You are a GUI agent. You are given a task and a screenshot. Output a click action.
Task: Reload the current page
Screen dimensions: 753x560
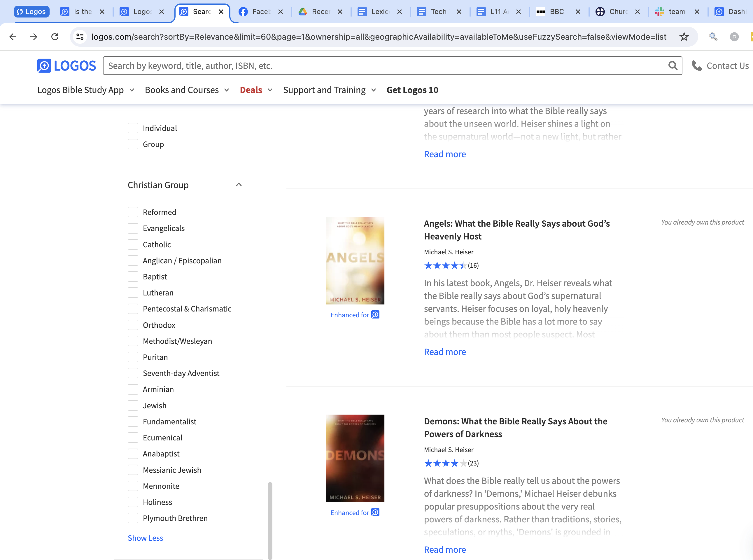[55, 37]
